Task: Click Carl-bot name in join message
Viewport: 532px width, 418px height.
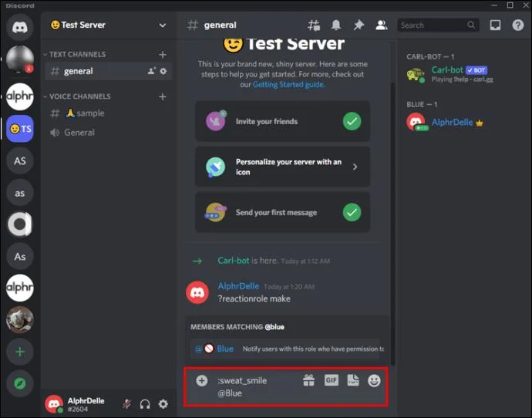Action: tap(234, 261)
